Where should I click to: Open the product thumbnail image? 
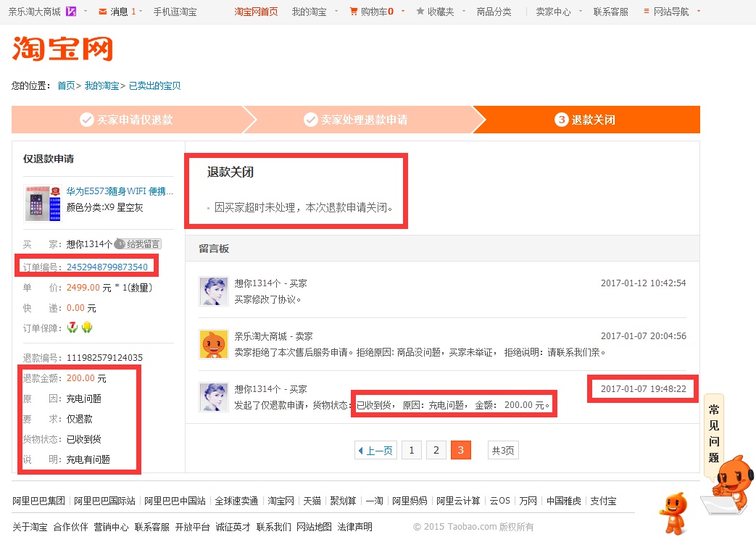pos(43,203)
